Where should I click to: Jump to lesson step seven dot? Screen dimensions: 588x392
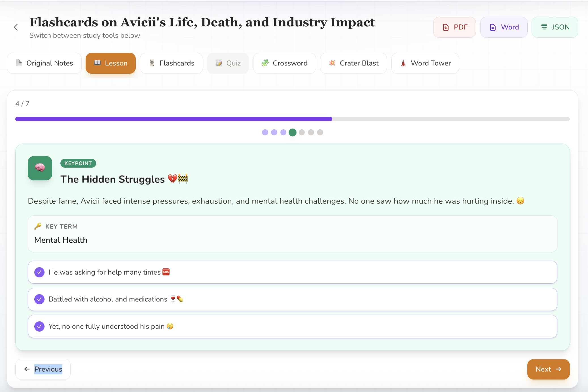tap(320, 132)
